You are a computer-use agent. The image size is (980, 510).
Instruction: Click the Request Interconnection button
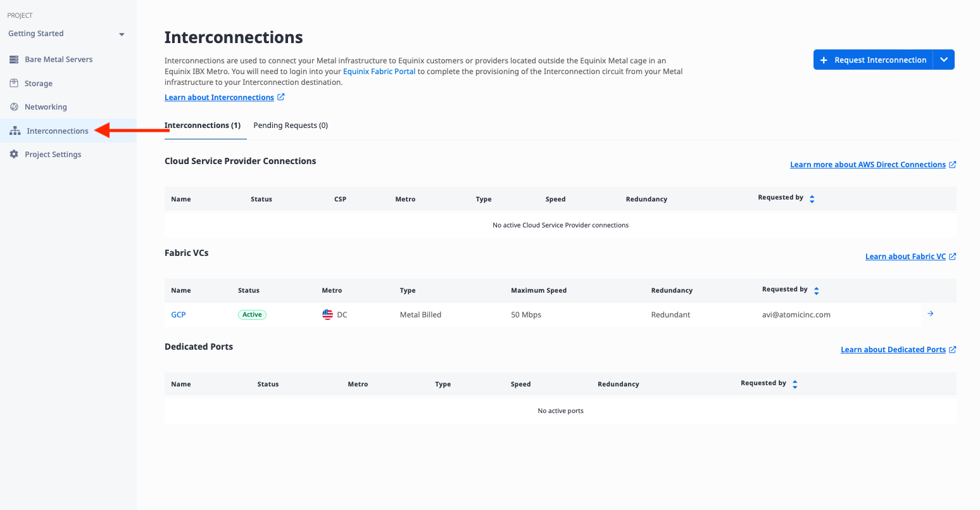click(x=873, y=60)
